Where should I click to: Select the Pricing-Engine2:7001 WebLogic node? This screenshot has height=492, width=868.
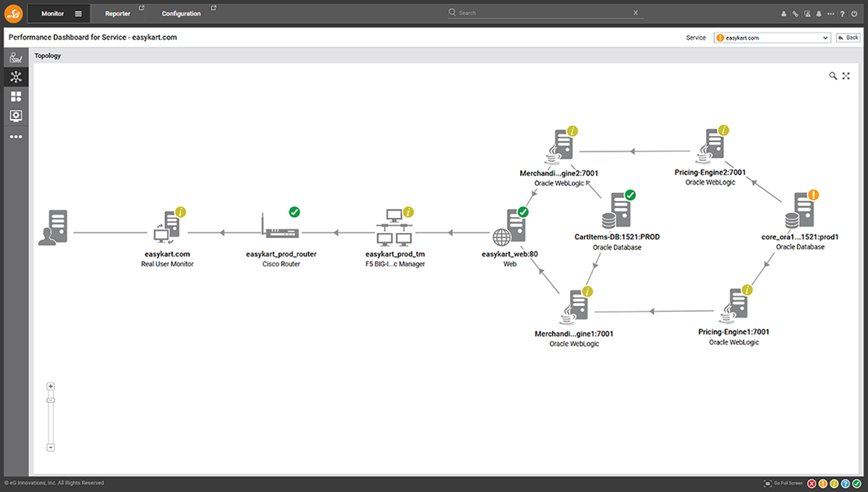[710, 147]
